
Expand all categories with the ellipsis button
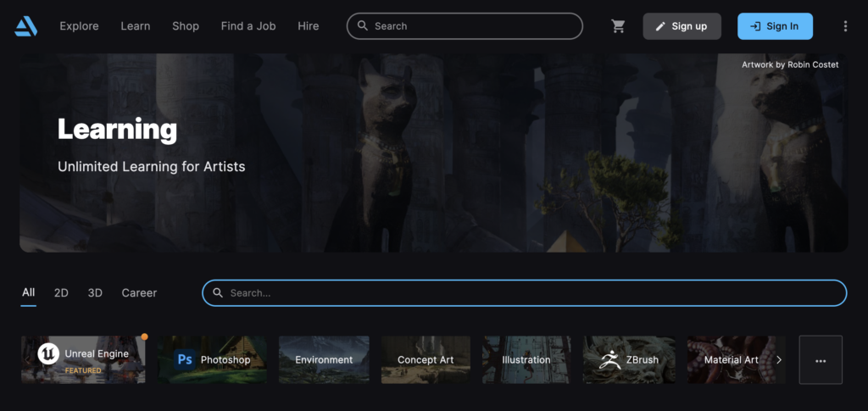[820, 359]
